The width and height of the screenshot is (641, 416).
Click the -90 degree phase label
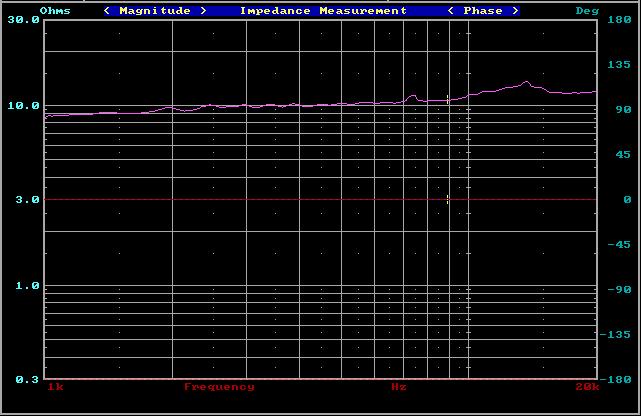[x=619, y=290]
